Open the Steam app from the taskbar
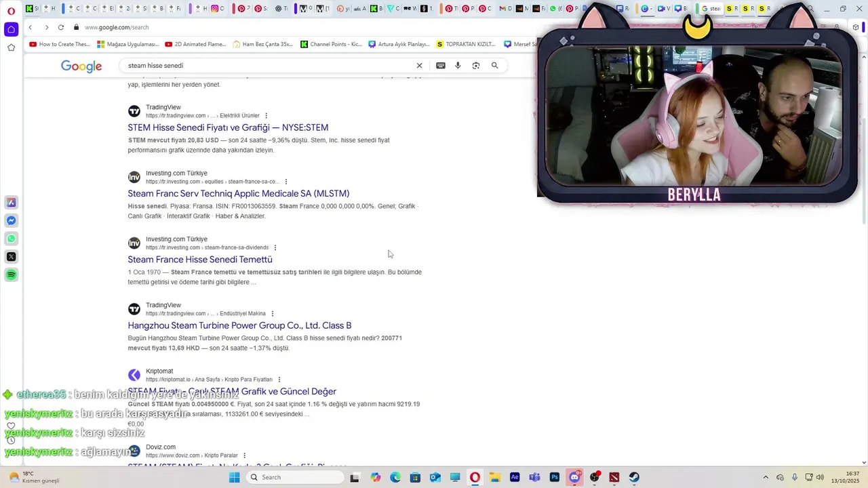This screenshot has width=868, height=488. coord(634,477)
